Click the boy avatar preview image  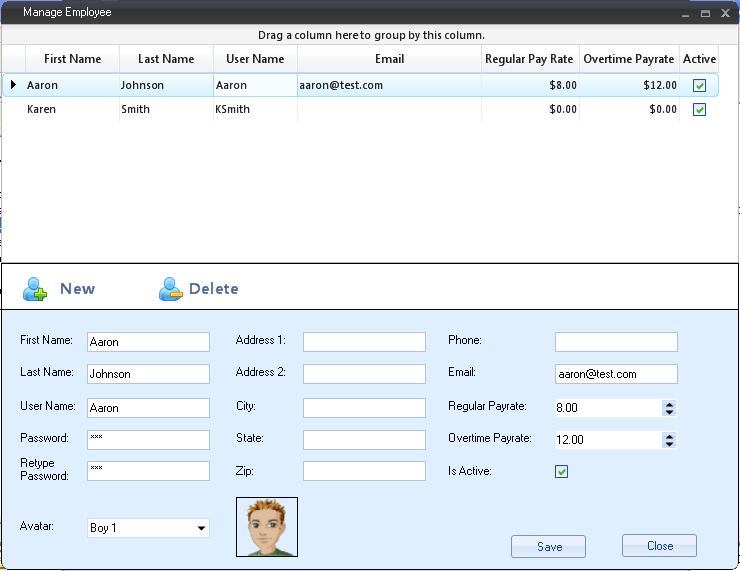[x=267, y=527]
